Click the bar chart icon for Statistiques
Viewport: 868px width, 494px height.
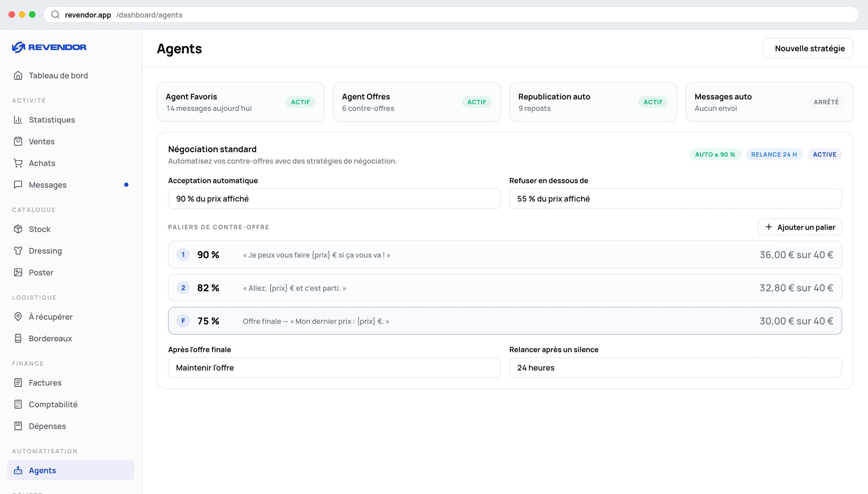[18, 119]
